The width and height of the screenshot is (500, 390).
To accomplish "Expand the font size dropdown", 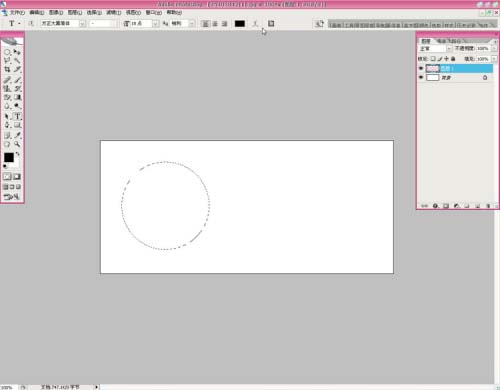I will pos(155,24).
